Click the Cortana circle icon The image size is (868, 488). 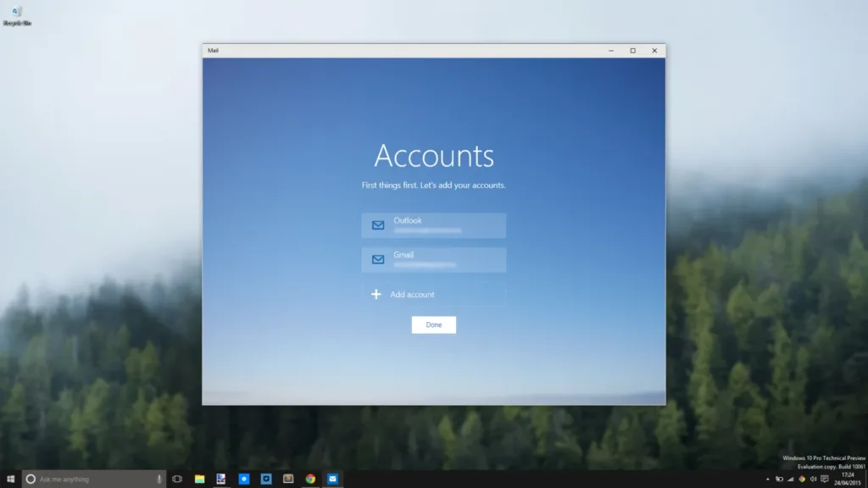[x=31, y=480]
